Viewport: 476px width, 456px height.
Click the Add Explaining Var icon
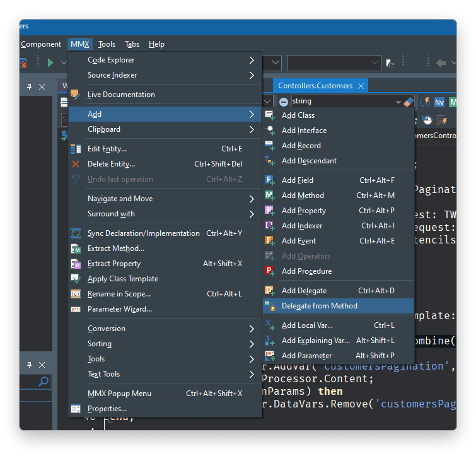(270, 341)
